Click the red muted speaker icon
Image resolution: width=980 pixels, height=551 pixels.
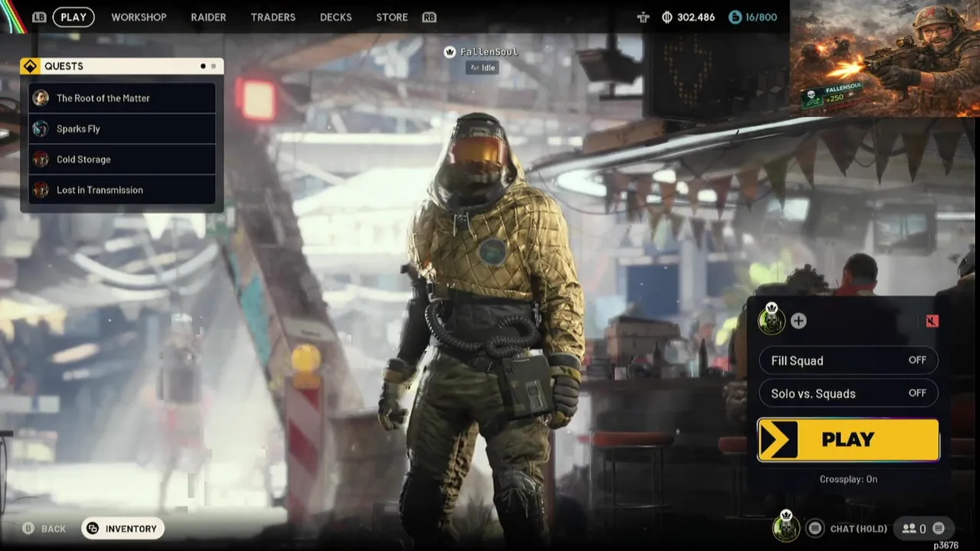[x=932, y=321]
